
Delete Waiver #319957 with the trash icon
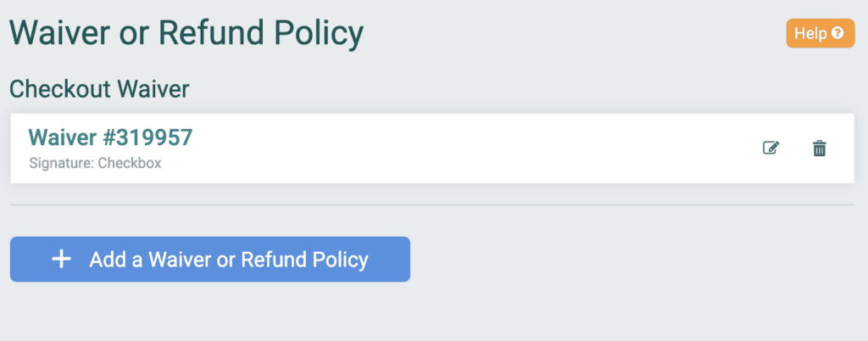[820, 148]
